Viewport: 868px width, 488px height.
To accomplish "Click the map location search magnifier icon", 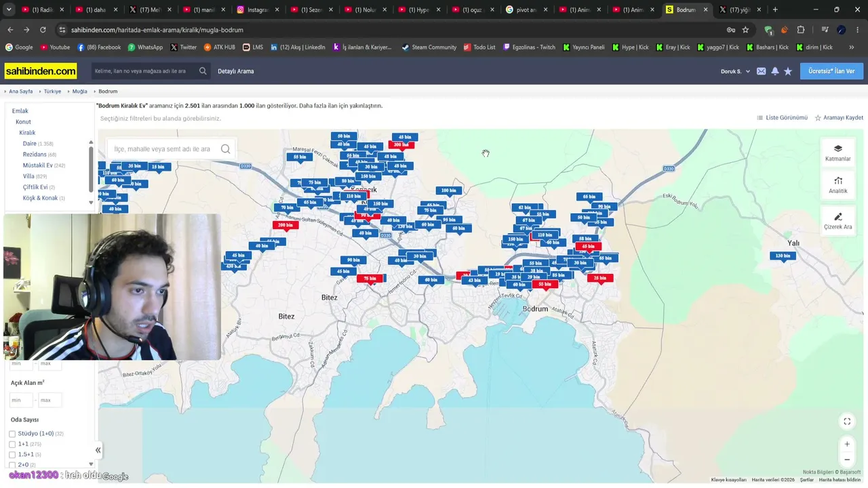I will [x=225, y=149].
